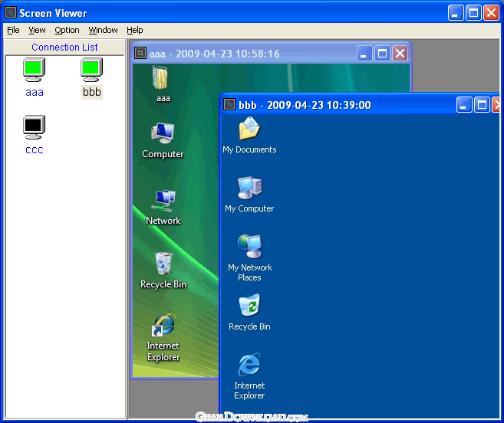This screenshot has width=504, height=423.
Task: Maximize the Screen Viewer main window
Action: pos(473,13)
